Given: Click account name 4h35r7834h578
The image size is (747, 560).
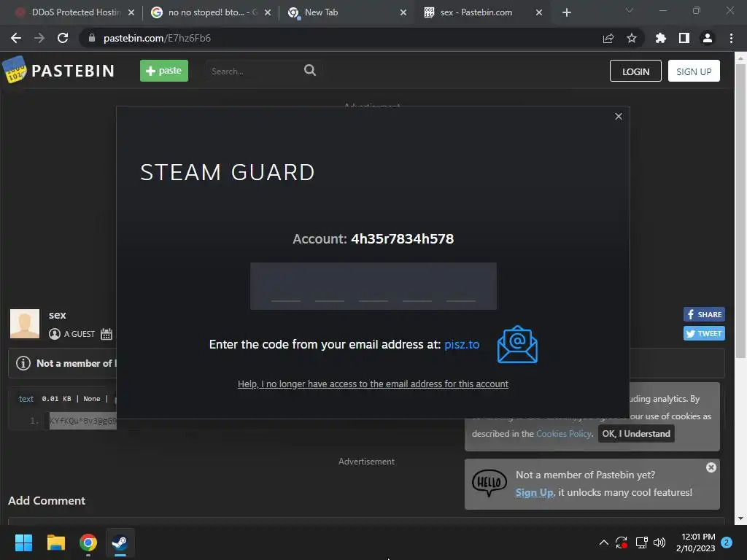Looking at the screenshot, I should [x=402, y=238].
